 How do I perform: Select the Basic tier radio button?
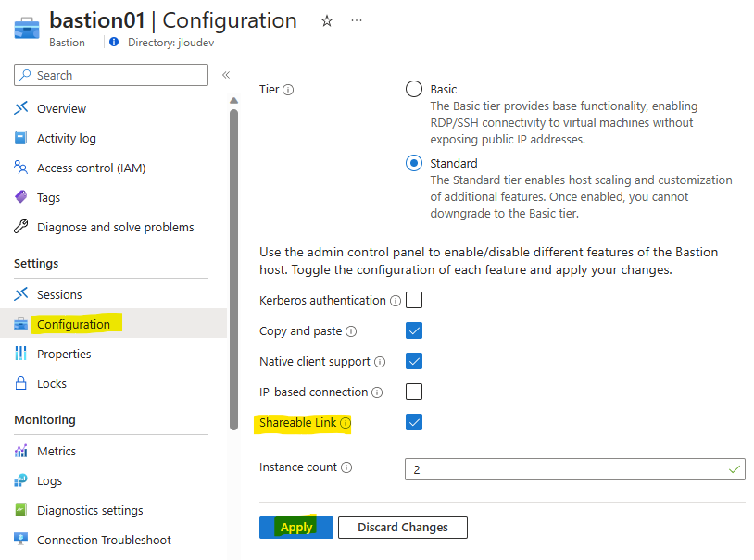[x=413, y=89]
